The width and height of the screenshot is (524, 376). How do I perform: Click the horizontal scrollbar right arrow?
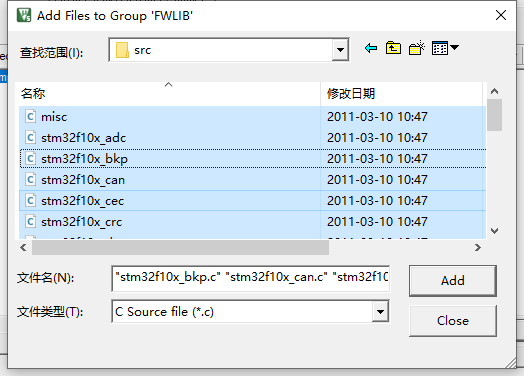coord(478,248)
